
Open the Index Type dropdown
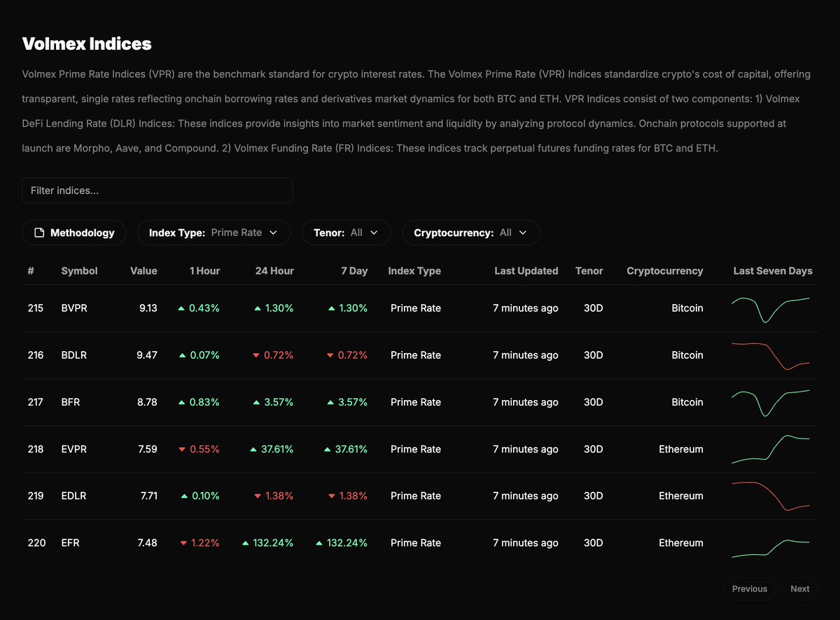click(213, 233)
